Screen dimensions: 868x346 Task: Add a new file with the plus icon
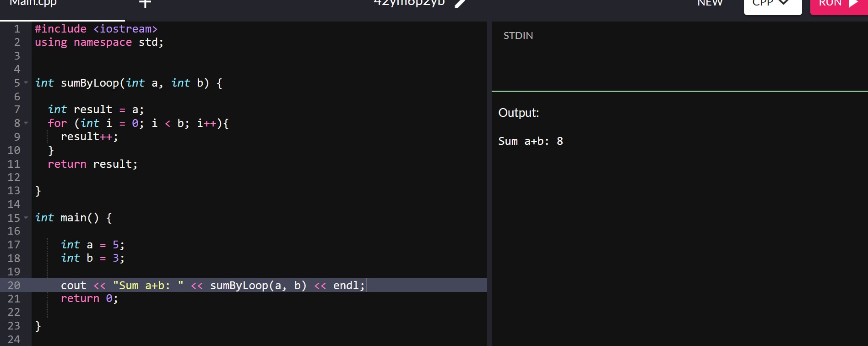click(145, 3)
